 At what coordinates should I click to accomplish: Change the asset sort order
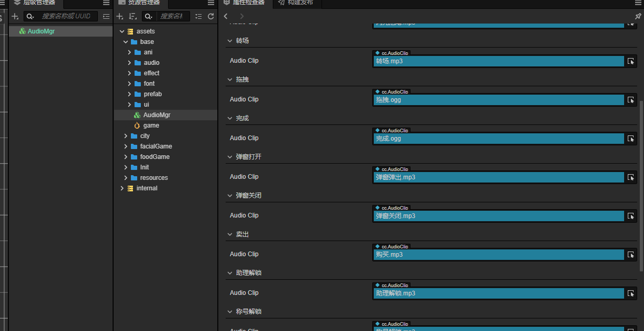(132, 17)
